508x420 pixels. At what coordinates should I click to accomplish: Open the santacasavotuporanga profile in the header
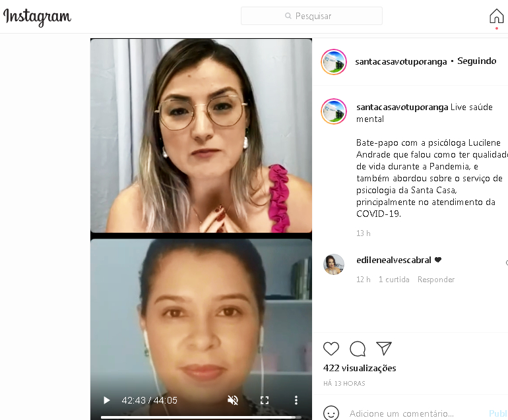pyautogui.click(x=400, y=61)
